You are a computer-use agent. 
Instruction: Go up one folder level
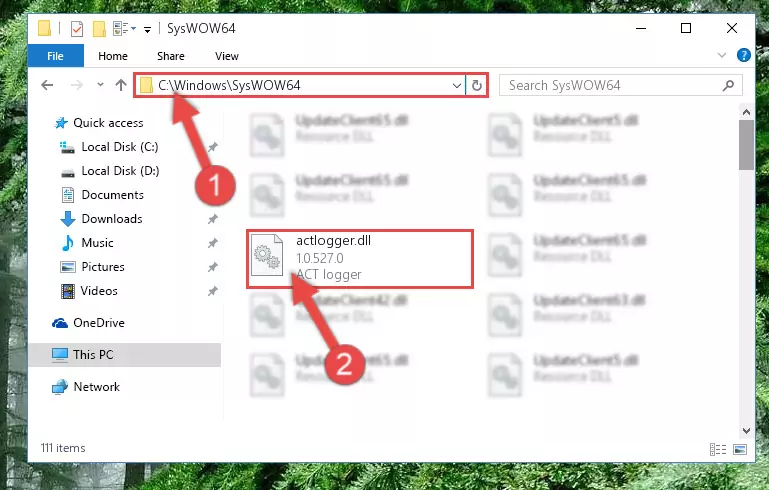coord(121,85)
